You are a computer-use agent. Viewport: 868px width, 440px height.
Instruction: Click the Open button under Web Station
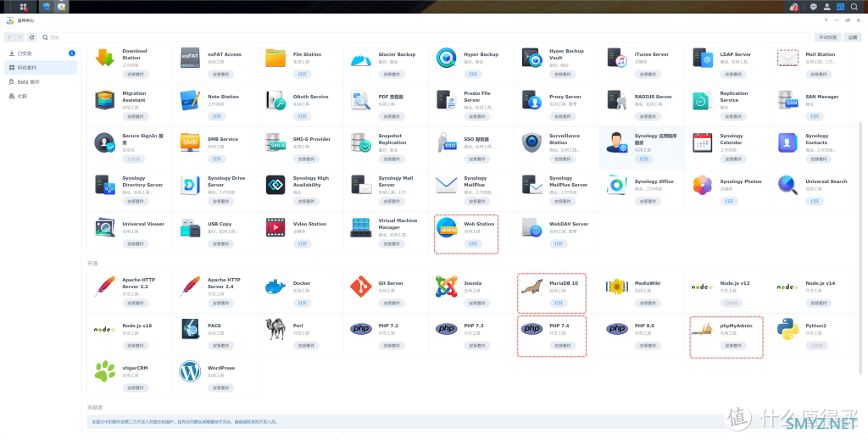(x=472, y=243)
